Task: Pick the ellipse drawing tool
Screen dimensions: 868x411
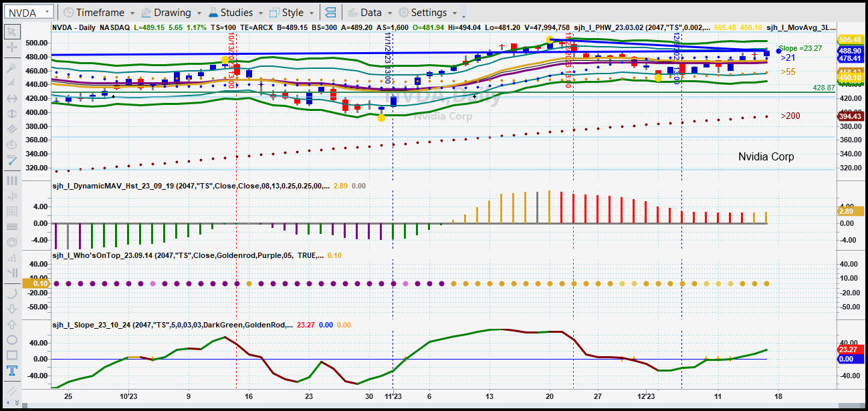Action: click(11, 339)
